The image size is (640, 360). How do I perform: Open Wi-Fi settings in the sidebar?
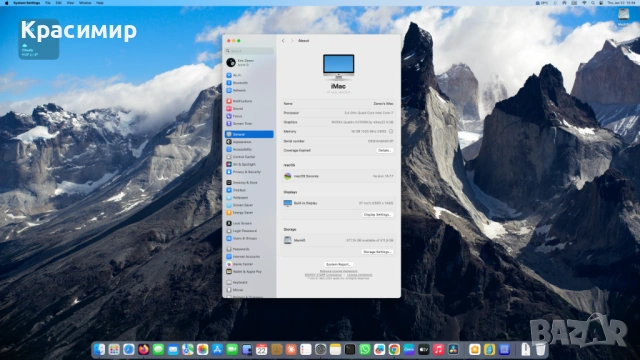click(x=249, y=76)
